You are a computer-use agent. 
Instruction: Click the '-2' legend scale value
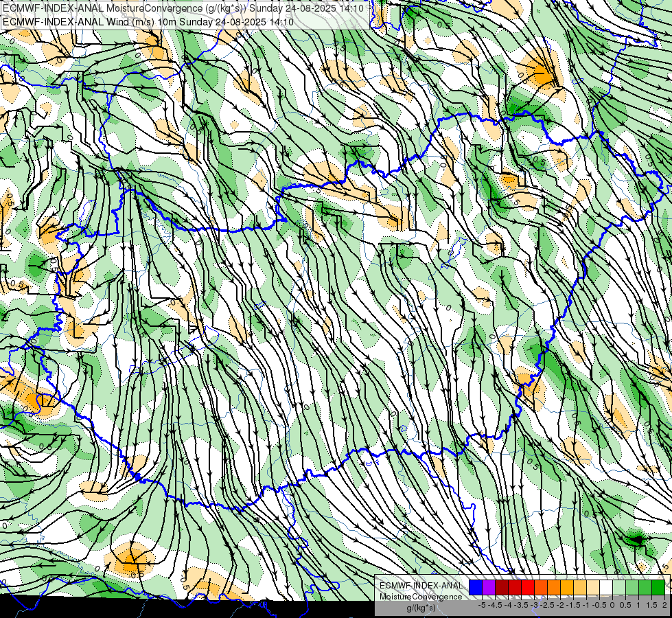click(560, 605)
